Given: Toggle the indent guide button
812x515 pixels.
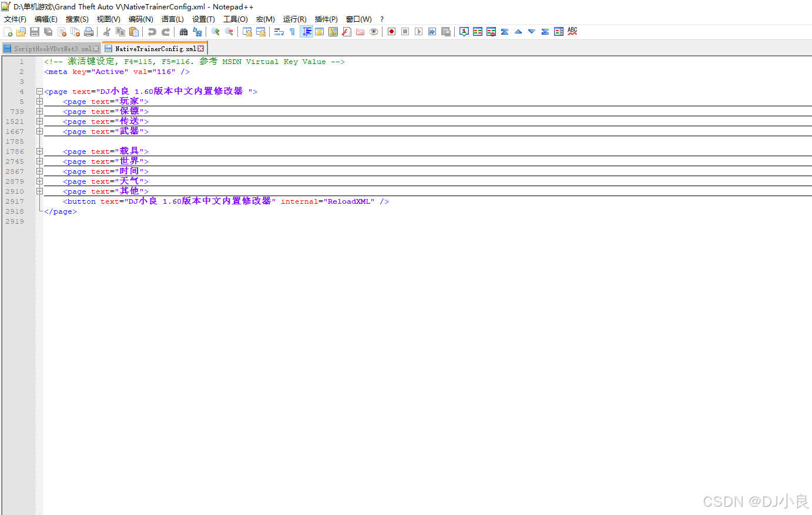Looking at the screenshot, I should pos(306,32).
